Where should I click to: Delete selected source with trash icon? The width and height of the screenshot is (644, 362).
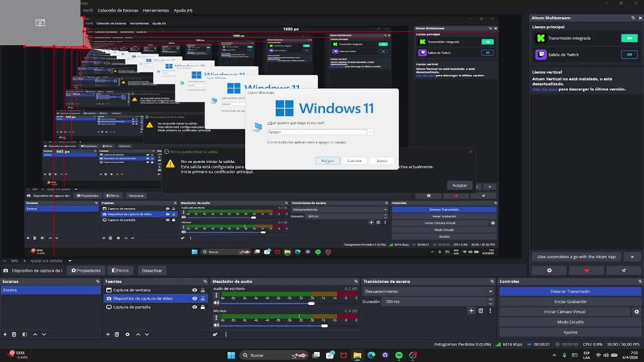[x=117, y=334]
